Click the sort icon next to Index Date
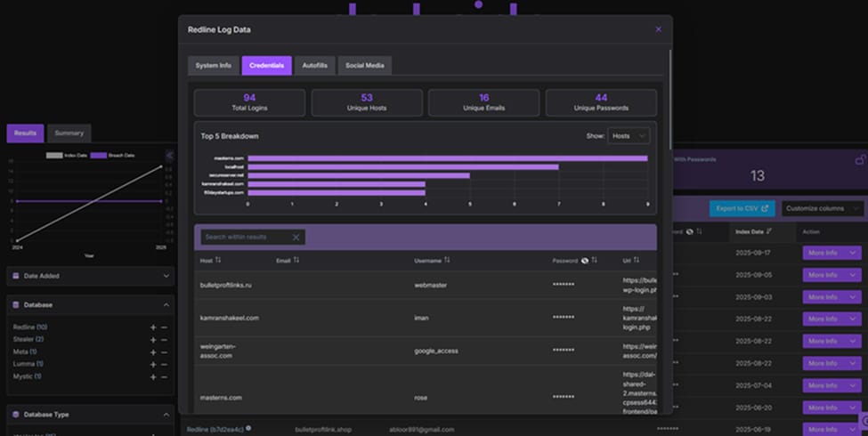Viewport: 868px width, 436px height. pyautogui.click(x=769, y=231)
